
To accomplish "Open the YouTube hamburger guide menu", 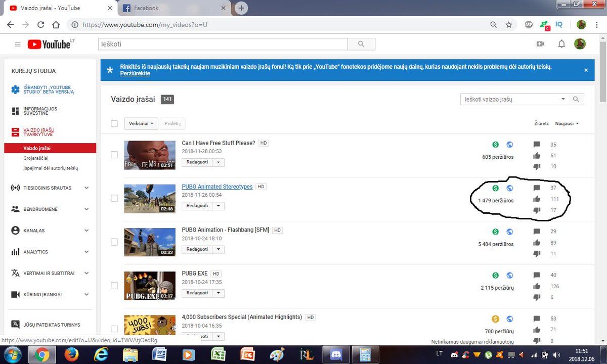I will 18,44.
